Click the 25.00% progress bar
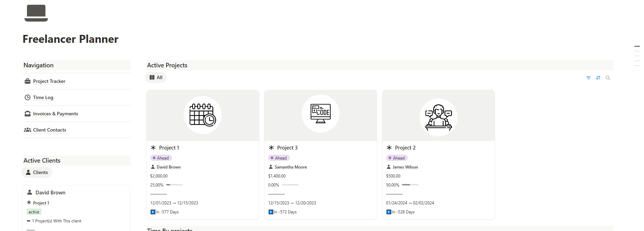The width and height of the screenshot is (644, 231). coord(174,185)
